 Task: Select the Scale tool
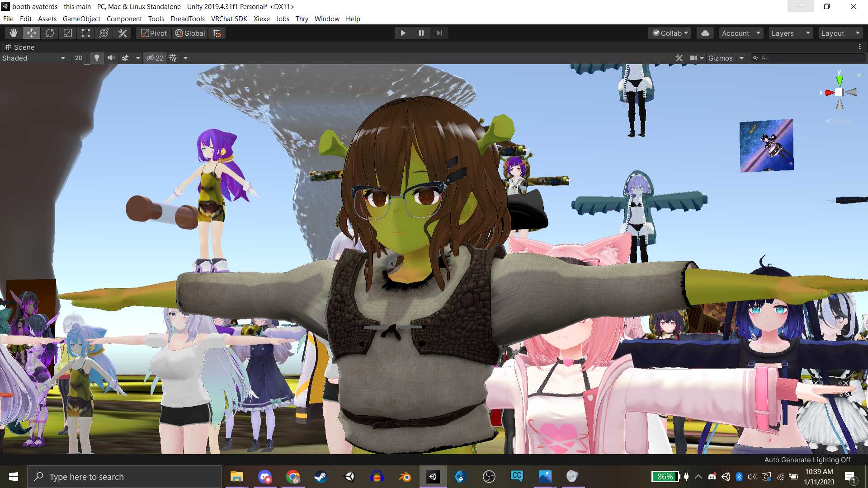68,33
